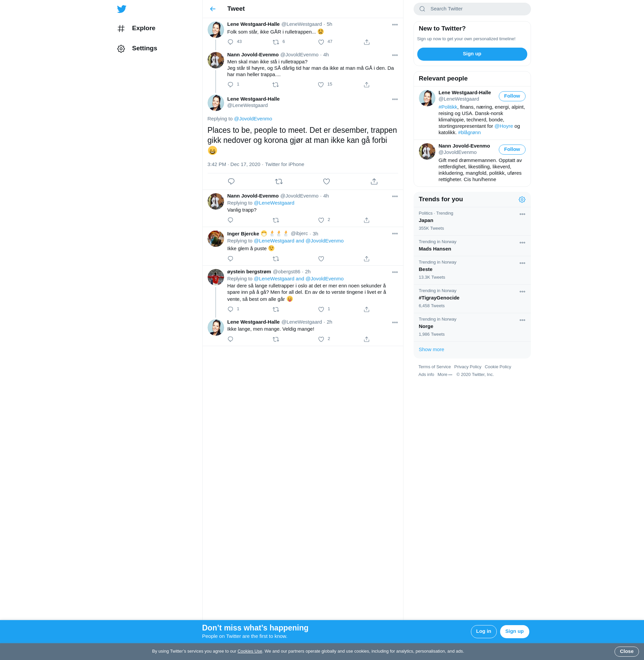This screenshot has width=644, height=660.
Task: Go back using the arrow next to Tweet
Action: (x=213, y=9)
